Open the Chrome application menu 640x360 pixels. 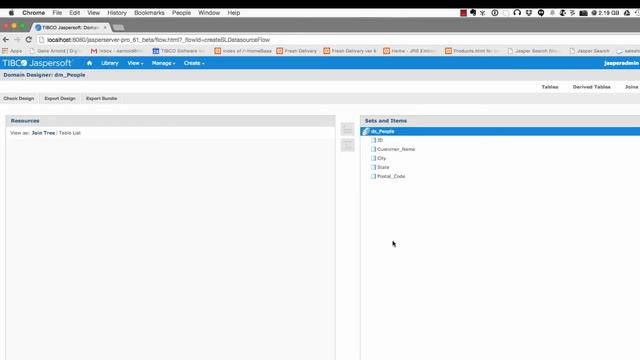coord(33,13)
